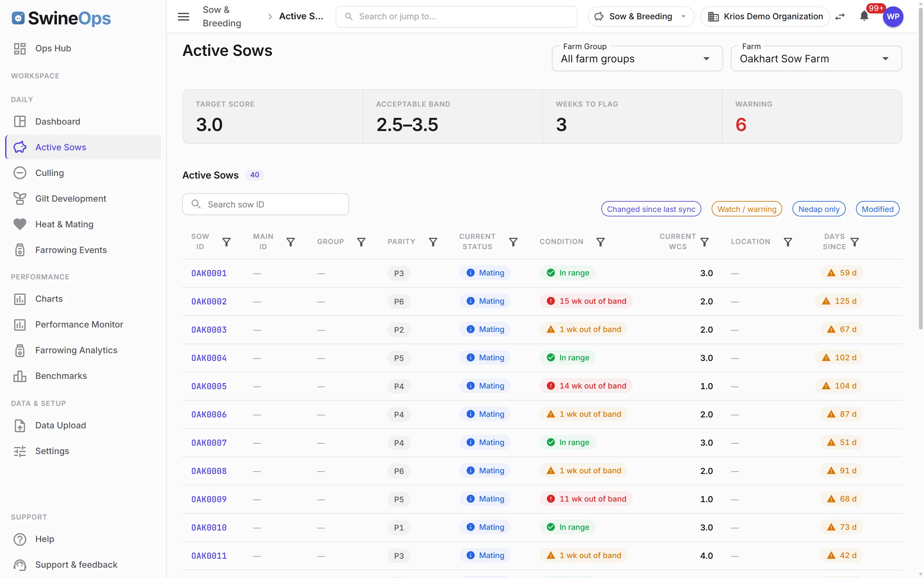The width and height of the screenshot is (924, 578).
Task: Open Benchmarks in sidebar
Action: coord(83,376)
